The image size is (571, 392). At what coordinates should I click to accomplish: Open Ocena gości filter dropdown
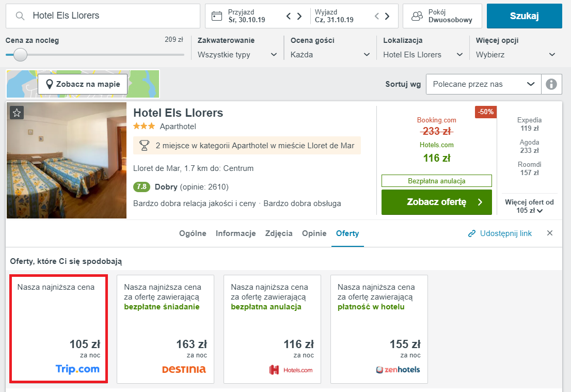coord(330,55)
